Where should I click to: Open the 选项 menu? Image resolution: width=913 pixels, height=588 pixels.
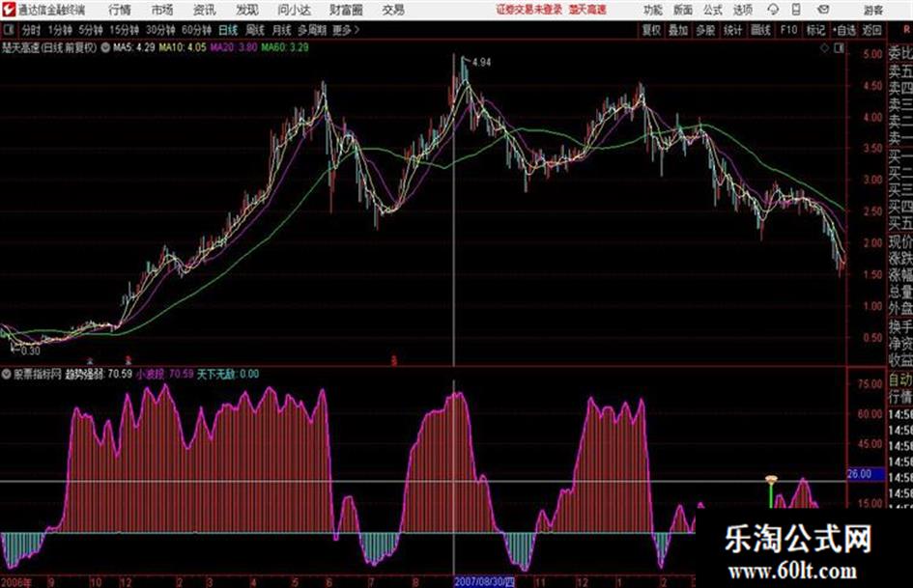[742, 10]
